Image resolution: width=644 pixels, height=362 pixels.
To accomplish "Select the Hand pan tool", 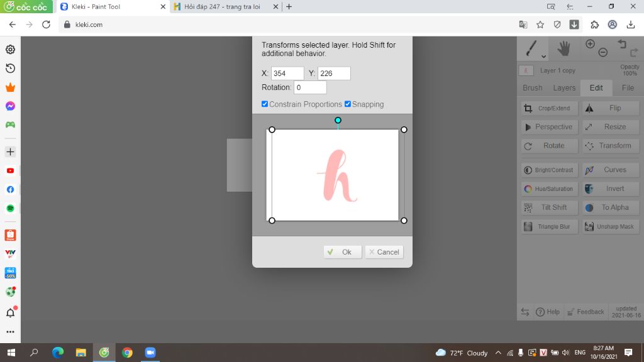I will [x=563, y=48].
